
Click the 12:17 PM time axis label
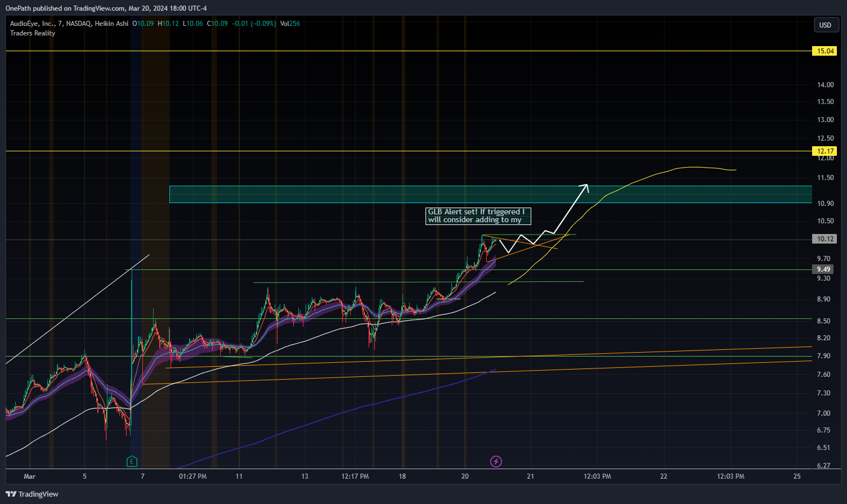pyautogui.click(x=355, y=476)
